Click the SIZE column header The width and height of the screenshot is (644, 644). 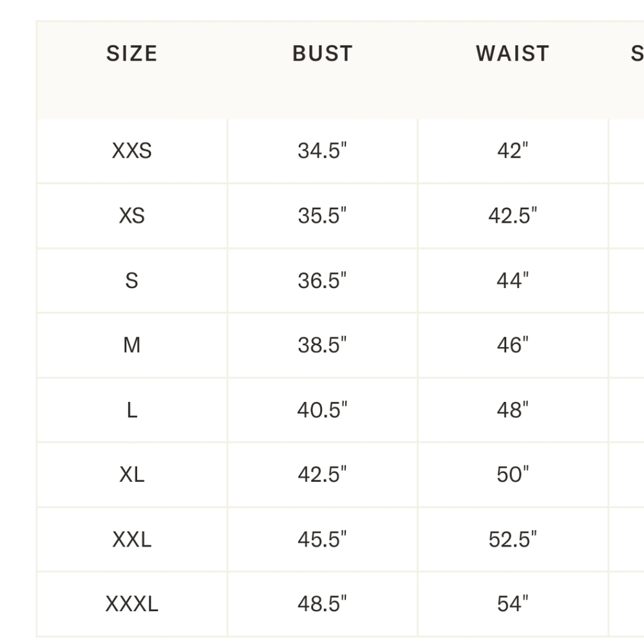pyautogui.click(x=132, y=53)
